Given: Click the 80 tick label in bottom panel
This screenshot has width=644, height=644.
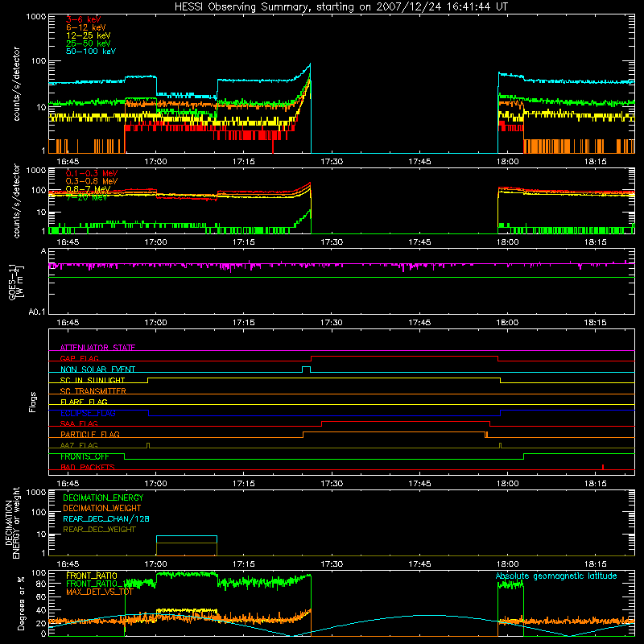Looking at the screenshot, I should coord(41,584).
